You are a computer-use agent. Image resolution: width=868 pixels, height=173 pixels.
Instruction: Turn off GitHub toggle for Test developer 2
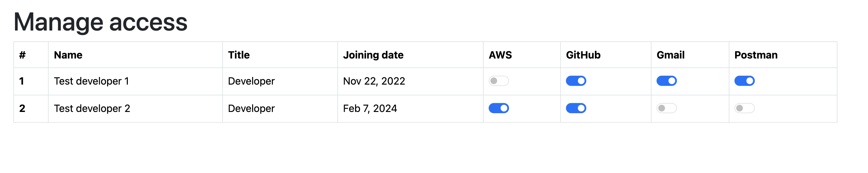pos(576,108)
